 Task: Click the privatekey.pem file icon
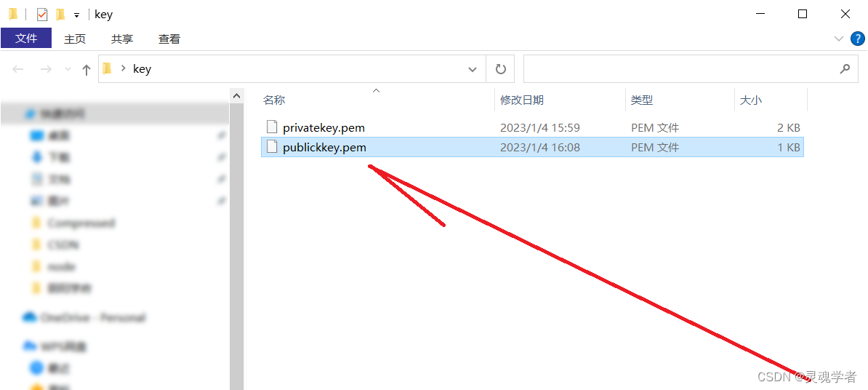point(271,127)
